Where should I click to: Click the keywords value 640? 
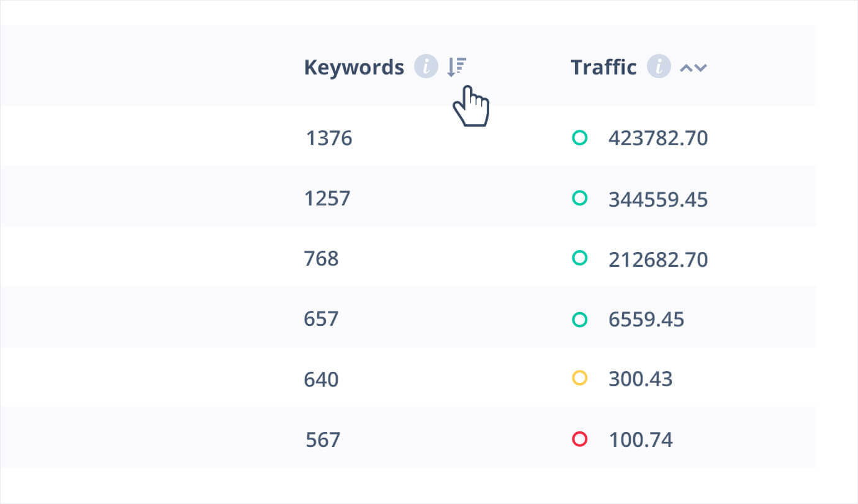click(x=321, y=379)
